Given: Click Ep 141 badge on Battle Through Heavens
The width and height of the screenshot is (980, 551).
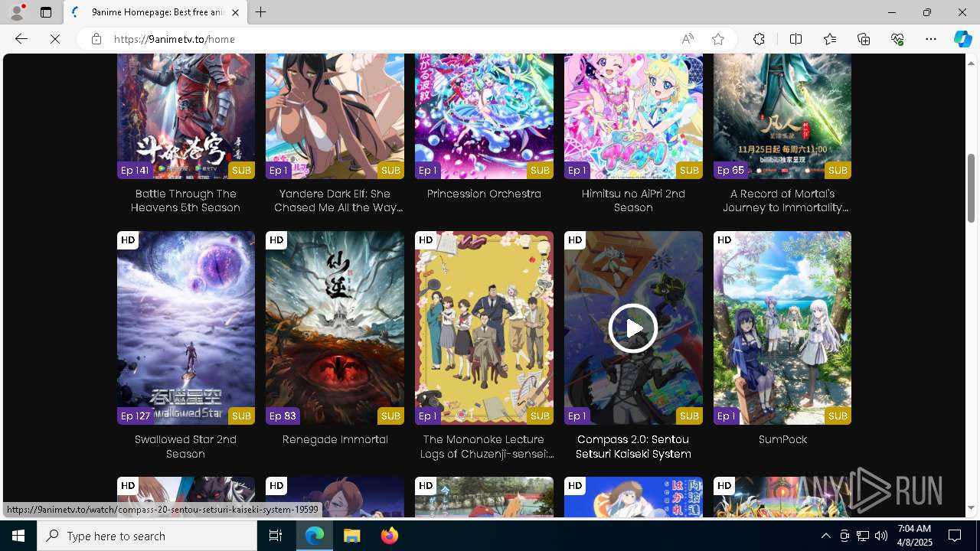Looking at the screenshot, I should click(x=135, y=170).
